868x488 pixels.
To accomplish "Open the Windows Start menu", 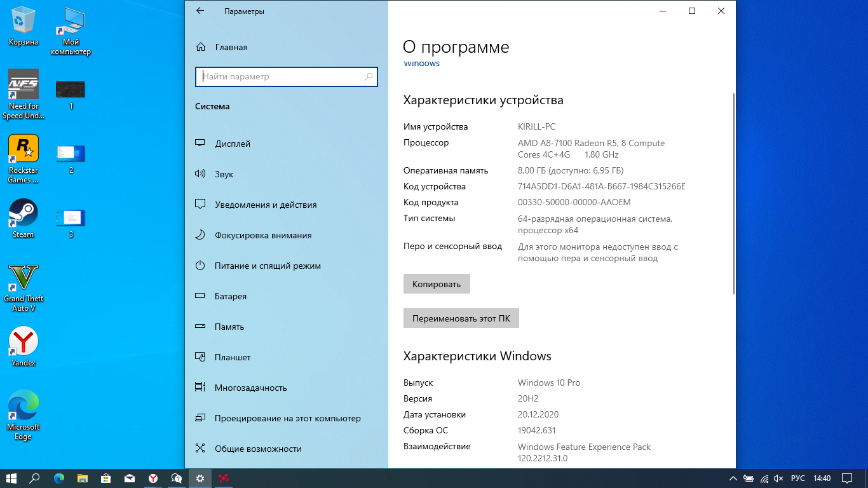I will coord(11,478).
